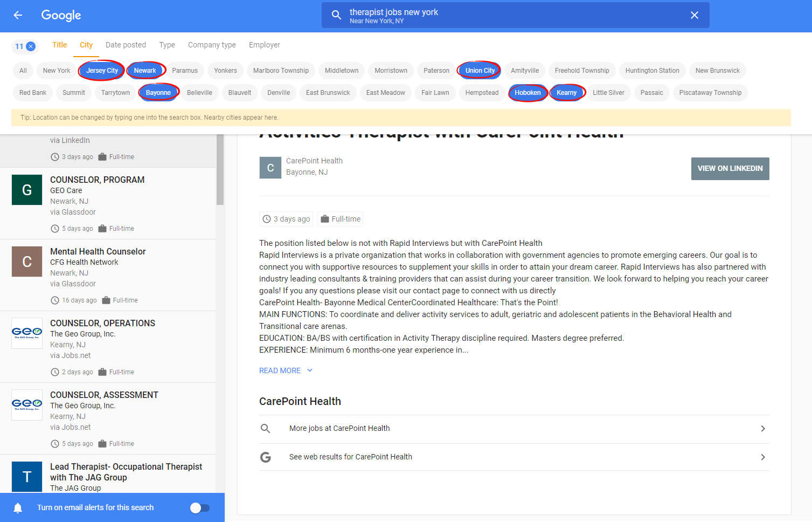
Task: Click magnifier icon beside More jobs
Action: pos(266,429)
